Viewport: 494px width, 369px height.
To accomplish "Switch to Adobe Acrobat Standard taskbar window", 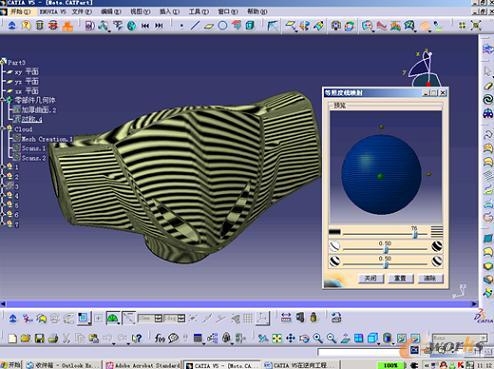I will (x=143, y=365).
